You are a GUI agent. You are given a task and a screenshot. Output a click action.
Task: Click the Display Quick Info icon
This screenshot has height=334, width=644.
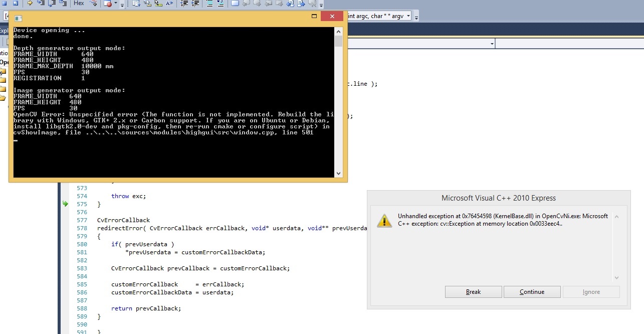tap(158, 3)
